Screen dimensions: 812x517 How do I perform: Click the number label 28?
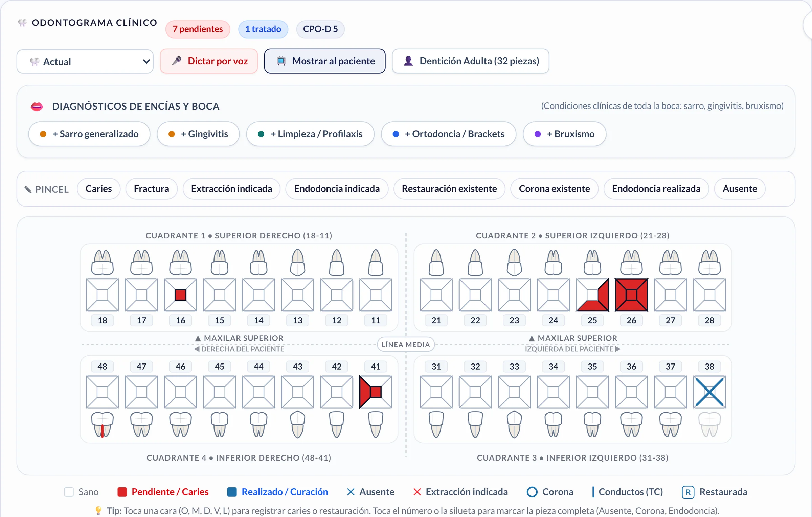(709, 320)
